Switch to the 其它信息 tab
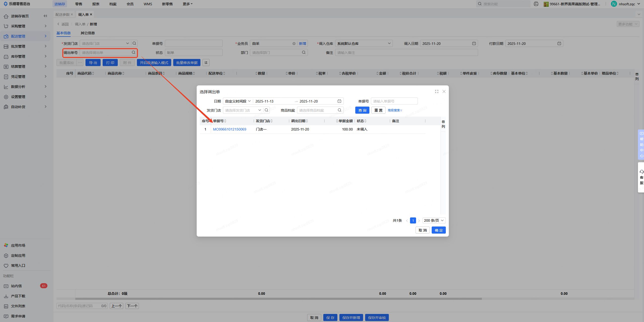This screenshot has height=322, width=644. 87,33
